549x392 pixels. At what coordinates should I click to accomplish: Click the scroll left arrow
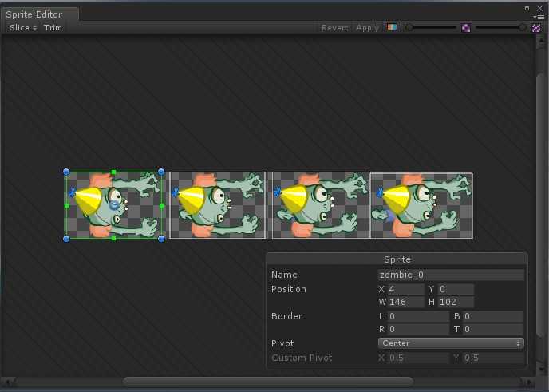click(x=8, y=382)
